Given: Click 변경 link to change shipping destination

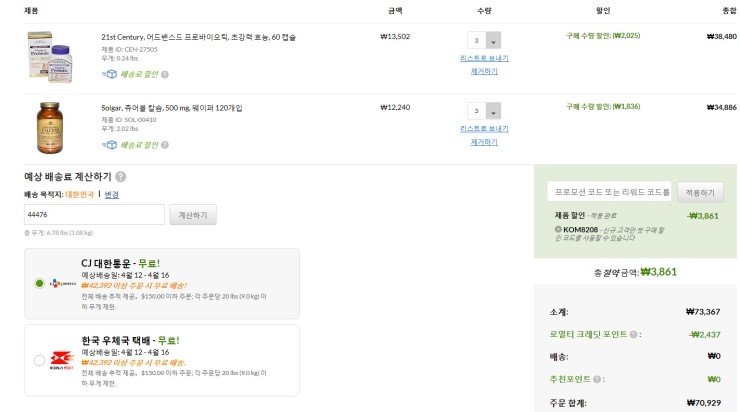Looking at the screenshot, I should 112,194.
